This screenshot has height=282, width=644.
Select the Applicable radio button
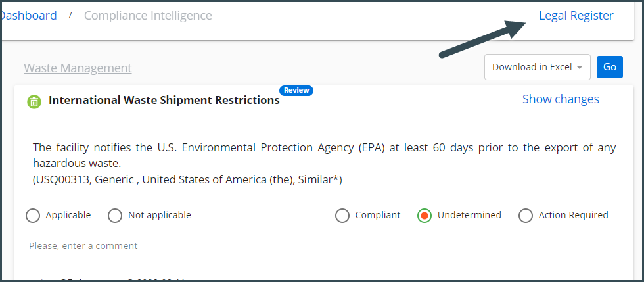click(33, 216)
